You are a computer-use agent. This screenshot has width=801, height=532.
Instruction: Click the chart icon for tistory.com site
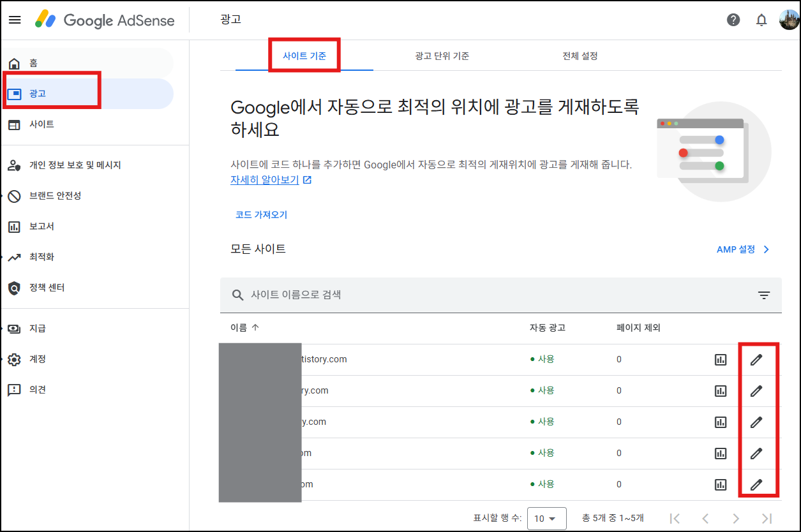coord(721,359)
